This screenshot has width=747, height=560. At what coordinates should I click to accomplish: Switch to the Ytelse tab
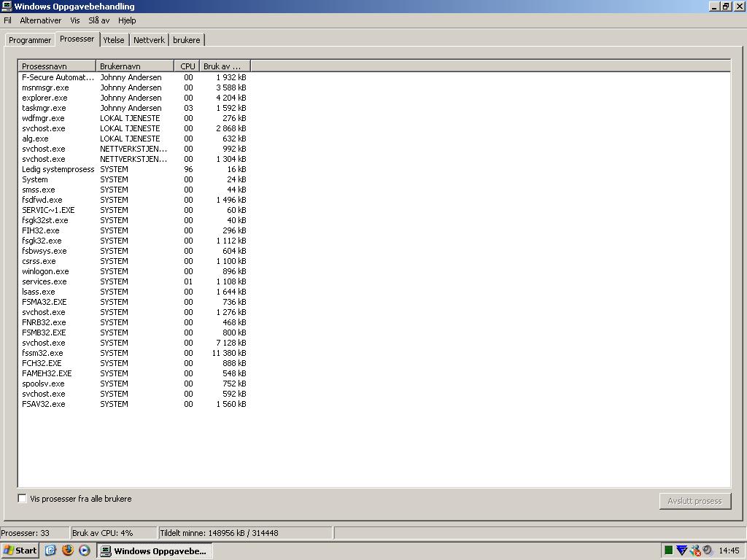point(114,40)
